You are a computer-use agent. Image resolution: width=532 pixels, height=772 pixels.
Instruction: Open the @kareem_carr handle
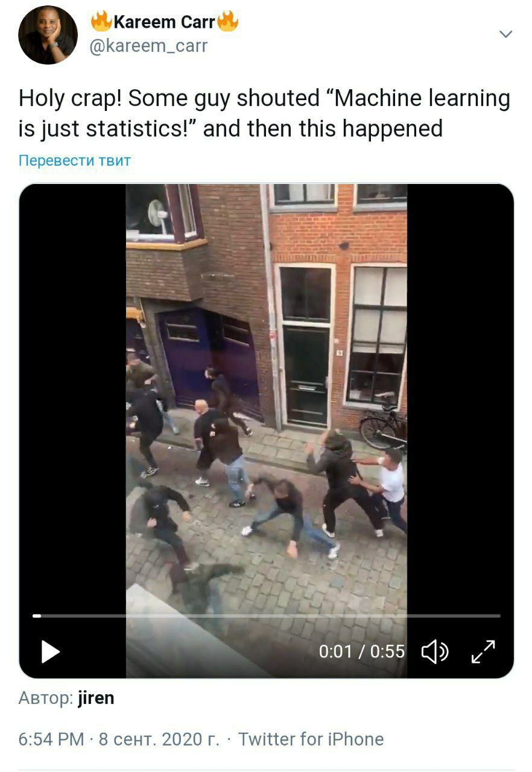pos(148,46)
